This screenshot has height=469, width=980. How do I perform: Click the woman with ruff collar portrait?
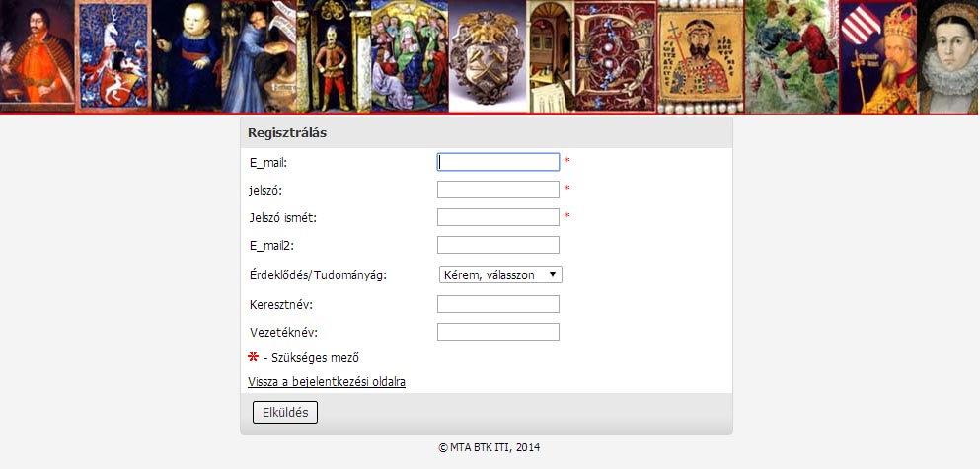pyautogui.click(x=947, y=56)
